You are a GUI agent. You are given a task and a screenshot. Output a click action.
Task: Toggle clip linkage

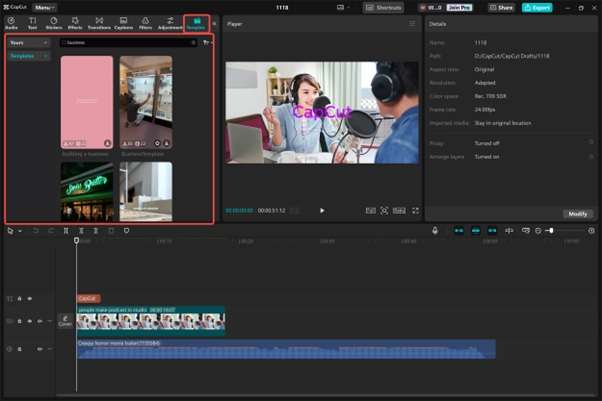click(x=492, y=230)
